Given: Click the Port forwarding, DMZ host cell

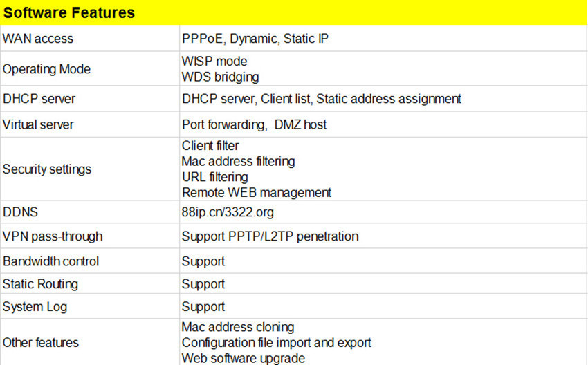Looking at the screenshot, I should point(254,125).
